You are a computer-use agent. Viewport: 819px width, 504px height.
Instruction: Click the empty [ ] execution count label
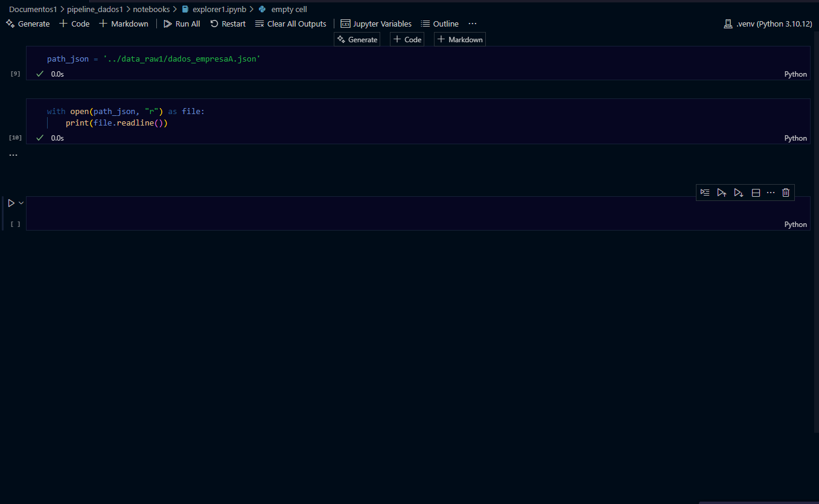tap(16, 224)
